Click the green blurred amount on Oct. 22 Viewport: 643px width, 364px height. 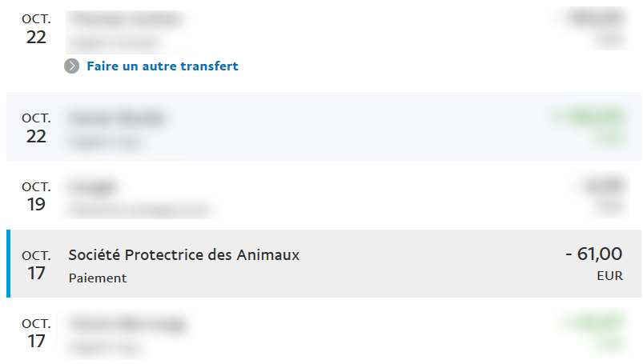point(589,118)
